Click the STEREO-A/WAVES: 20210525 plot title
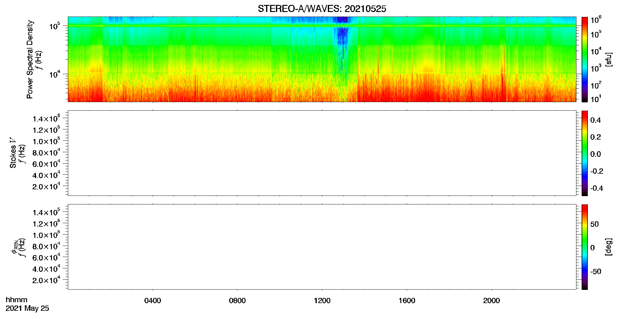Screen dimensions: 644x332 [x=322, y=9]
